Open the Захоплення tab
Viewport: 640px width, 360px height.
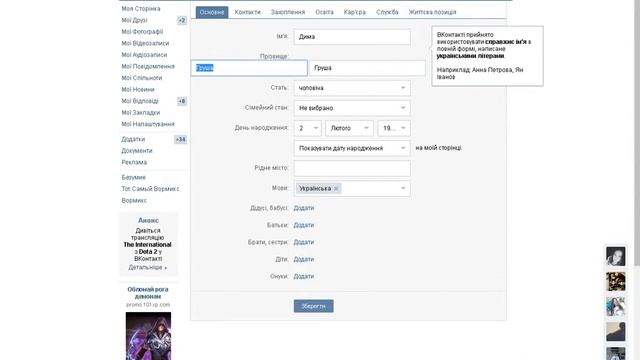pyautogui.click(x=288, y=12)
